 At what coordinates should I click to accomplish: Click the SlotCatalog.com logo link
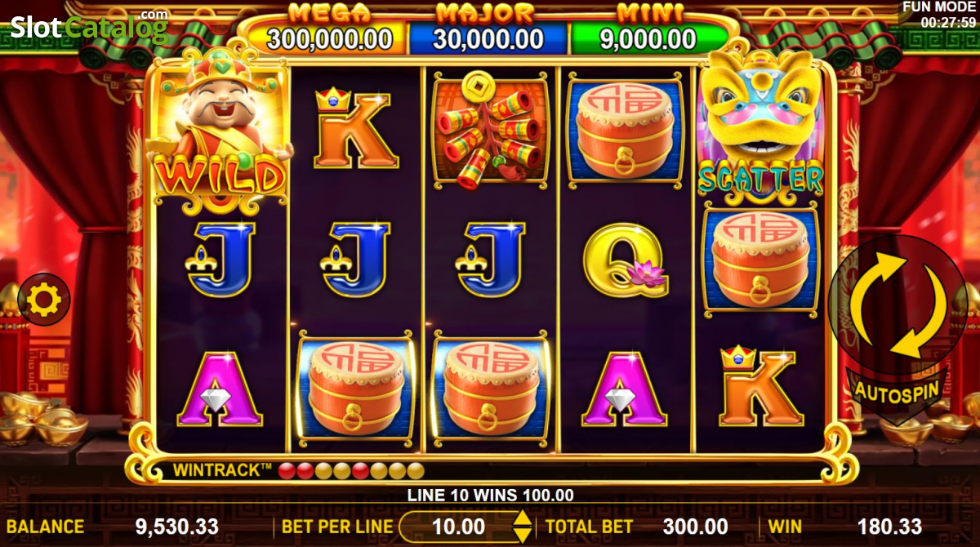click(x=90, y=27)
